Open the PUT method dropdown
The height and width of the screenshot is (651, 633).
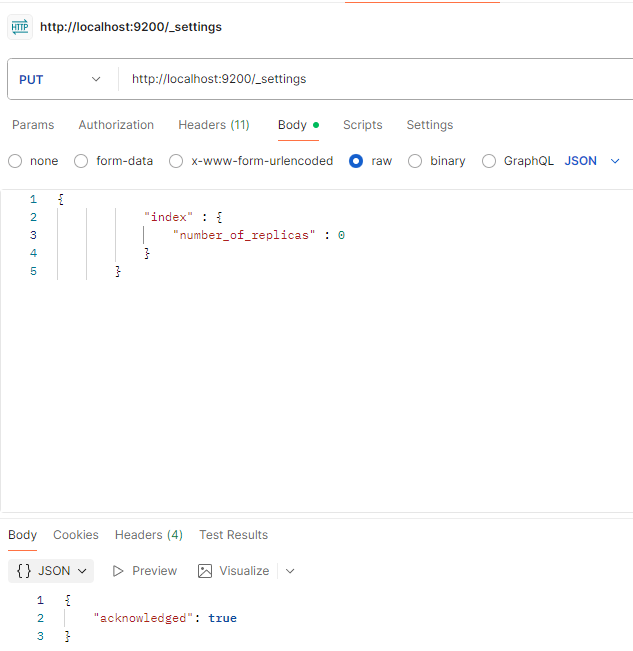click(60, 79)
